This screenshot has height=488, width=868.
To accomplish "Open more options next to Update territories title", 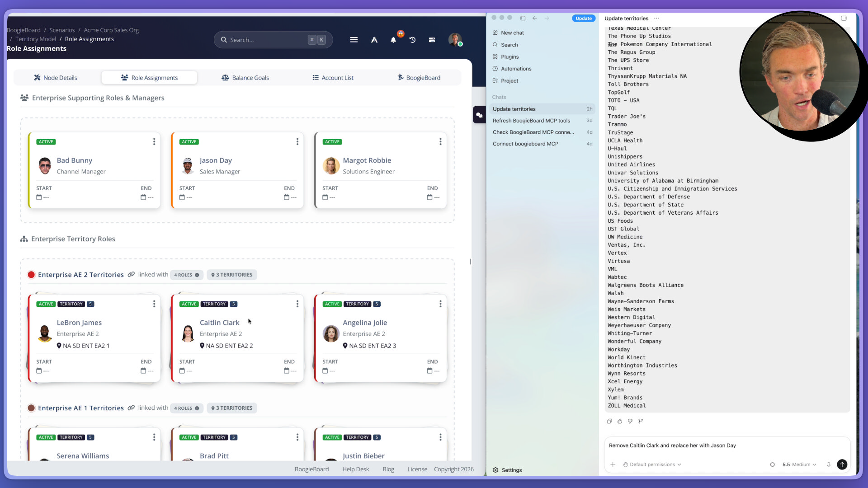I will pos(656,19).
